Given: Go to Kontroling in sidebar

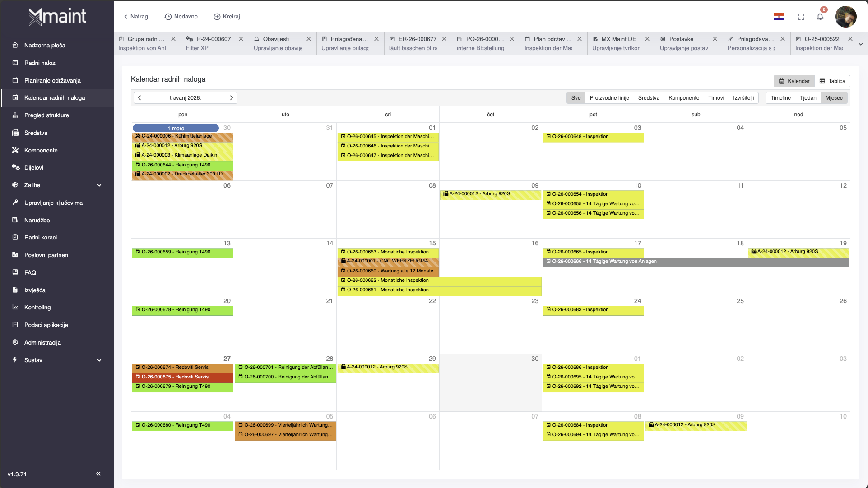Looking at the screenshot, I should (x=37, y=307).
